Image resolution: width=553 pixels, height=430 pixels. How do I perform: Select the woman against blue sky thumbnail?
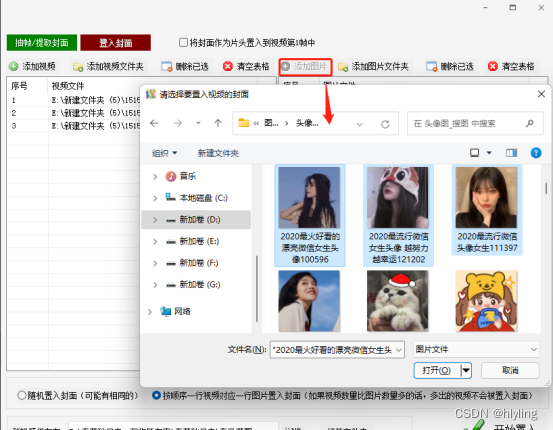pyautogui.click(x=309, y=301)
